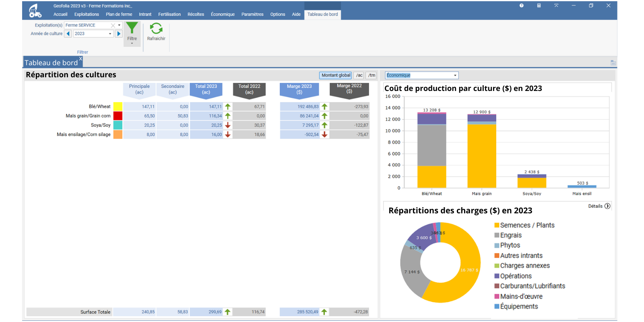Open the Intrant menu
This screenshot has height=322, width=644.
145,14
